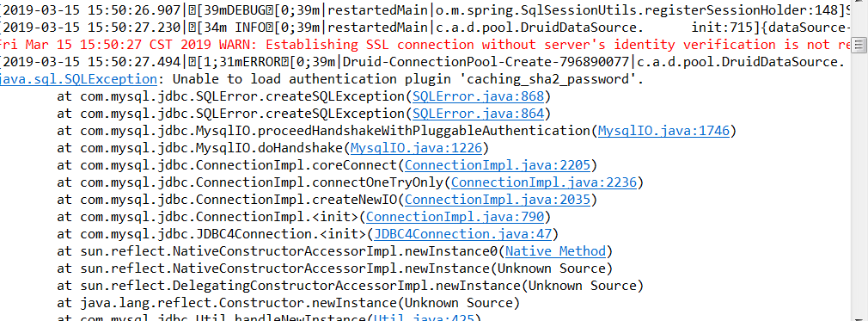The width and height of the screenshot is (868, 321).
Task: Go to ConnectionImpl.java:2035 link
Action: [498, 200]
